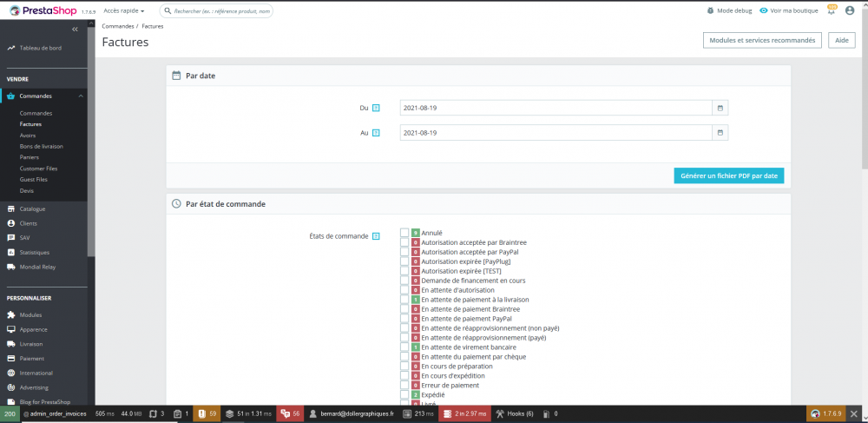
Task: Open Bons de livraison submenu item
Action: click(x=42, y=146)
